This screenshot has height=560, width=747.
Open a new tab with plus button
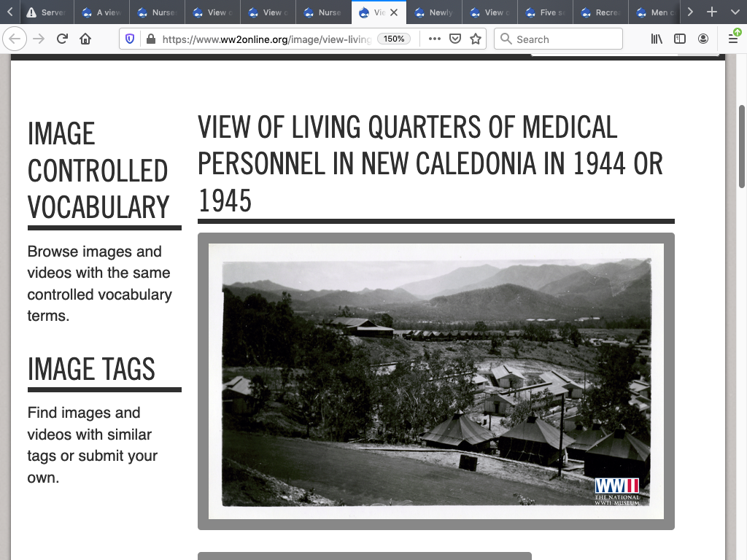pos(712,12)
